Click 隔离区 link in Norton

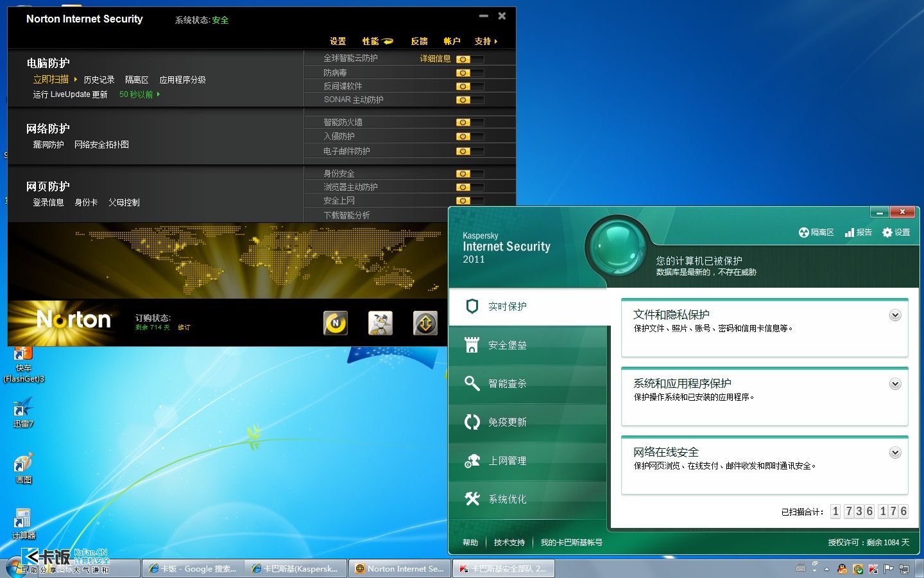pos(137,80)
